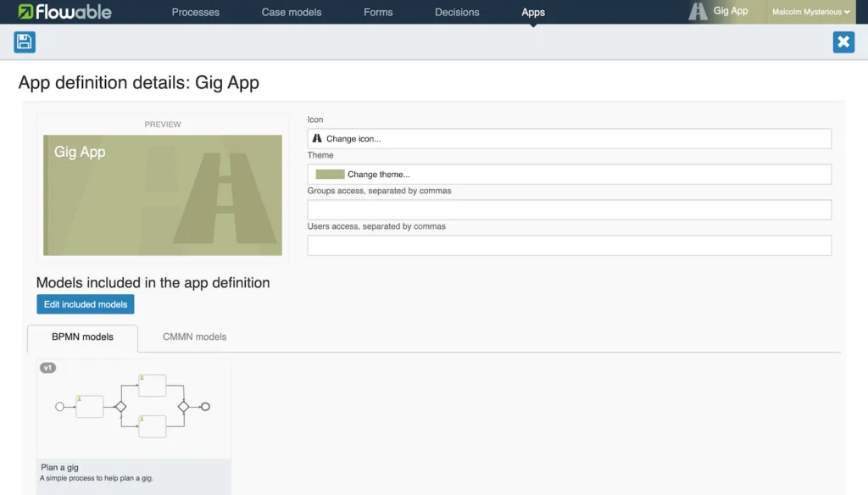The height and width of the screenshot is (495, 868).
Task: Click the v1 version badge on Plan a gig
Action: pos(47,368)
